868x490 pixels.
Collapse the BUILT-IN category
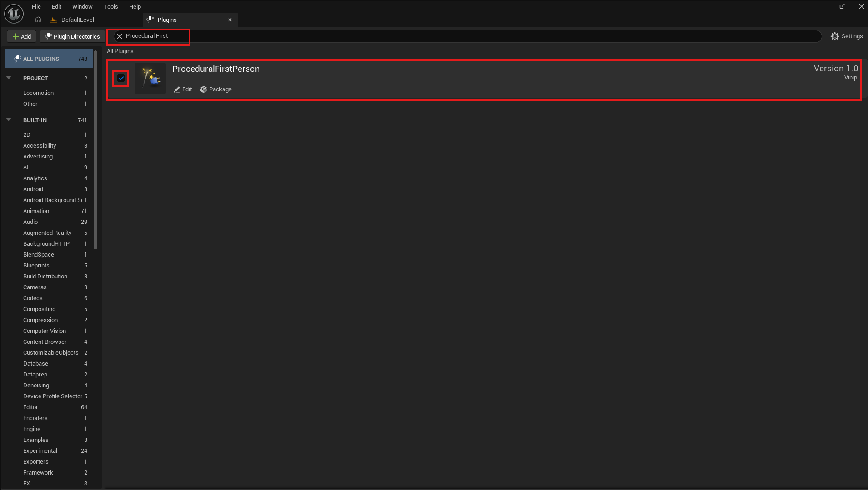(x=9, y=120)
